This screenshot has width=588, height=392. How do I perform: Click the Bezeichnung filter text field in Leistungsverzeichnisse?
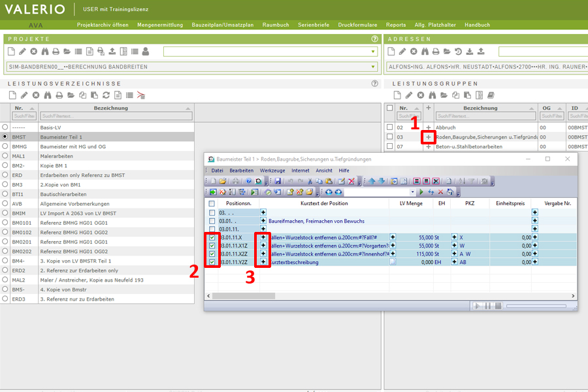pos(115,116)
